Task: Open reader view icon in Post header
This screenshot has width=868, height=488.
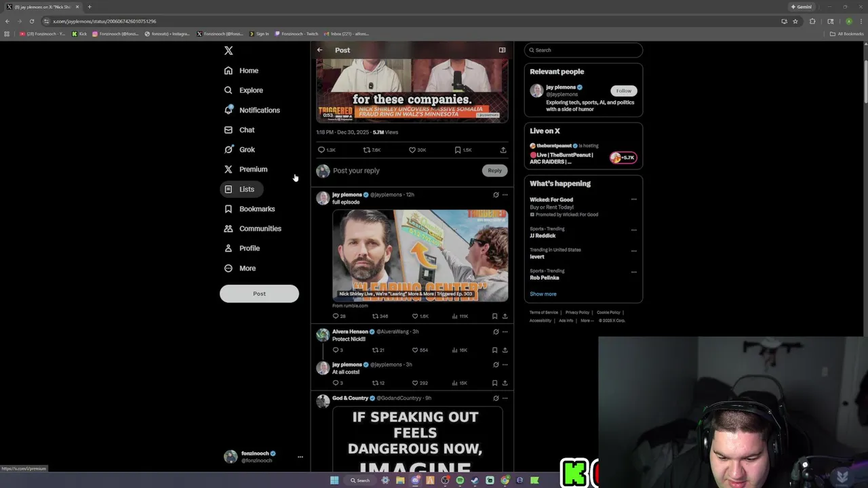Action: click(x=502, y=50)
